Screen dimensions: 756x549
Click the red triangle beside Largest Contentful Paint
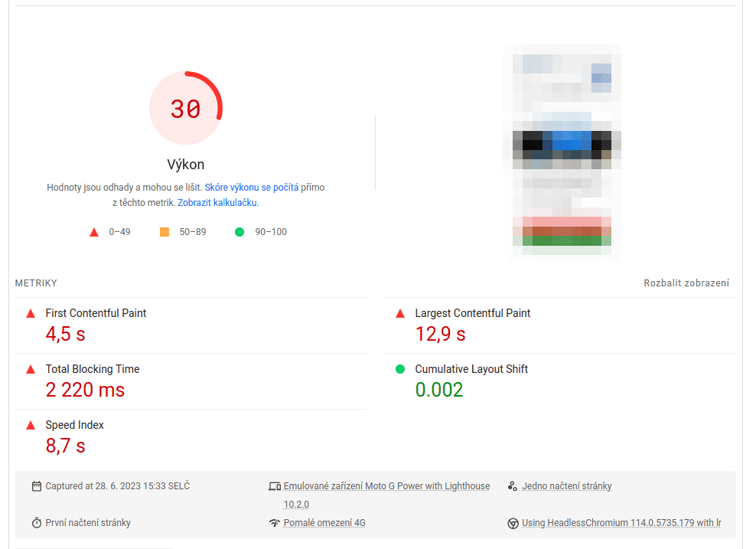pyautogui.click(x=399, y=314)
